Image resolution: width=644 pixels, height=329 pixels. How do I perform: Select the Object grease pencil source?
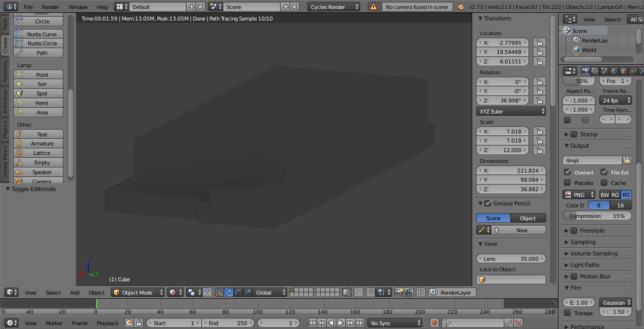pyautogui.click(x=528, y=218)
